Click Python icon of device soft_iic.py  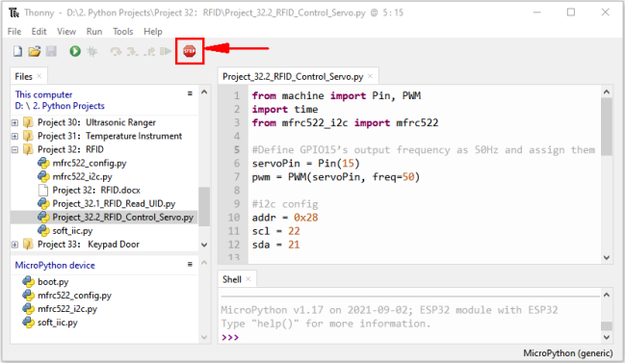28,323
